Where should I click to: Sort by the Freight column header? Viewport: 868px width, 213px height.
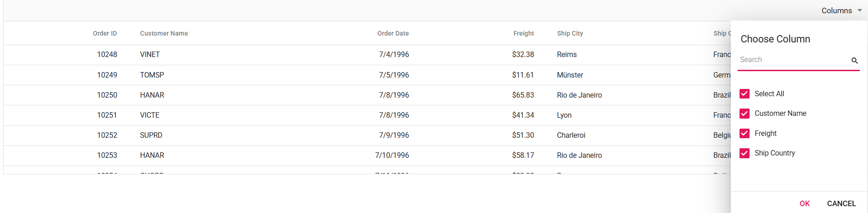click(524, 33)
